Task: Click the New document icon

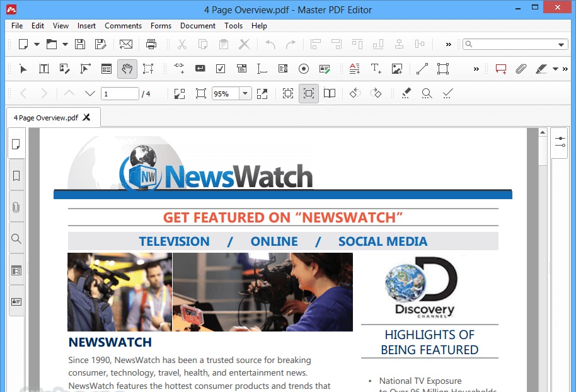Action: tap(23, 45)
